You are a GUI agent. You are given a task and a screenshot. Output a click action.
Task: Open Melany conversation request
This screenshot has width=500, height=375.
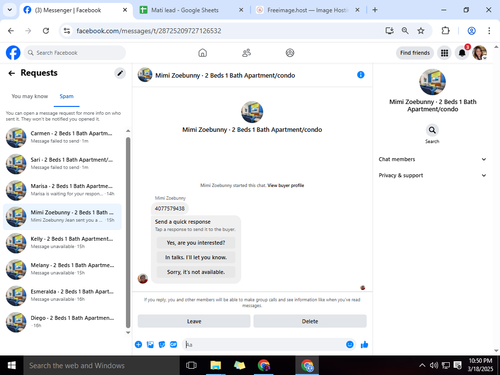point(62,269)
